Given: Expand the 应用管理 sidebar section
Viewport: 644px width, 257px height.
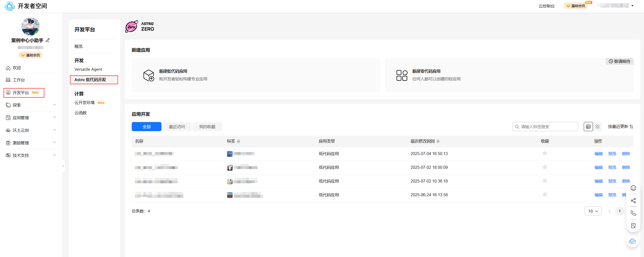Looking at the screenshot, I should [31, 118].
